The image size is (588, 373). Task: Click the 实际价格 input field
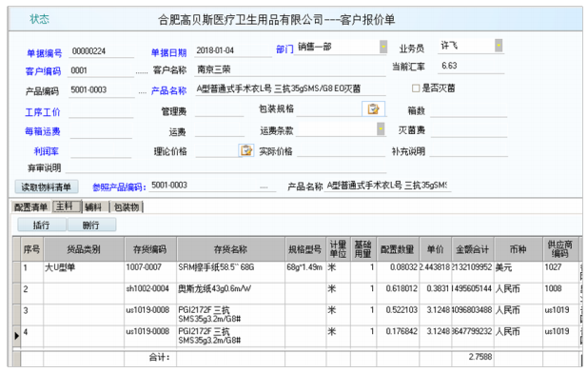(341, 150)
